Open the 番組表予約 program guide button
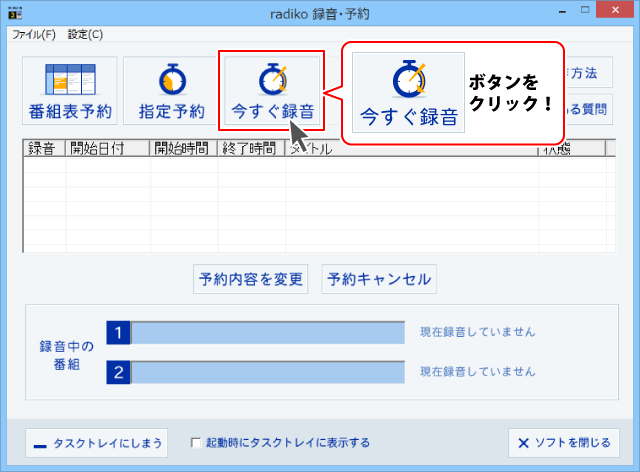 (x=69, y=91)
